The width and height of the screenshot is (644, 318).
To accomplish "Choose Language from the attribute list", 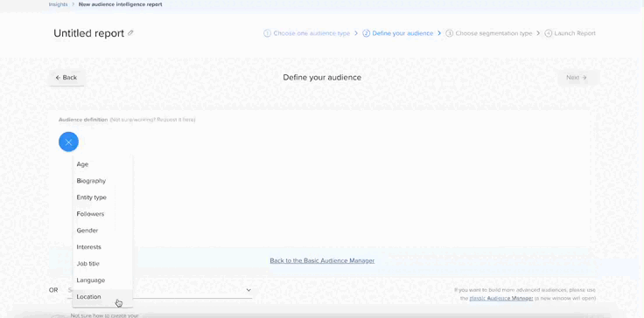I will (x=102, y=280).
